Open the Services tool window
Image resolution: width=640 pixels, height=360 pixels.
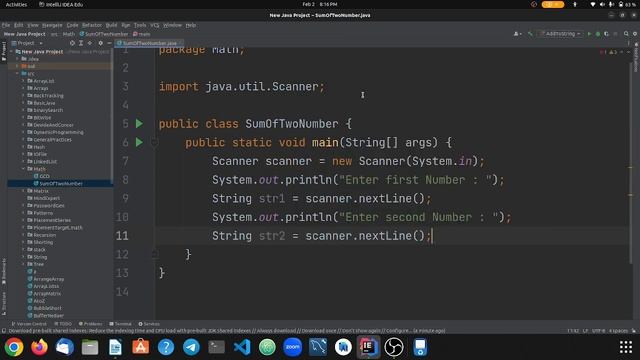tap(149, 324)
